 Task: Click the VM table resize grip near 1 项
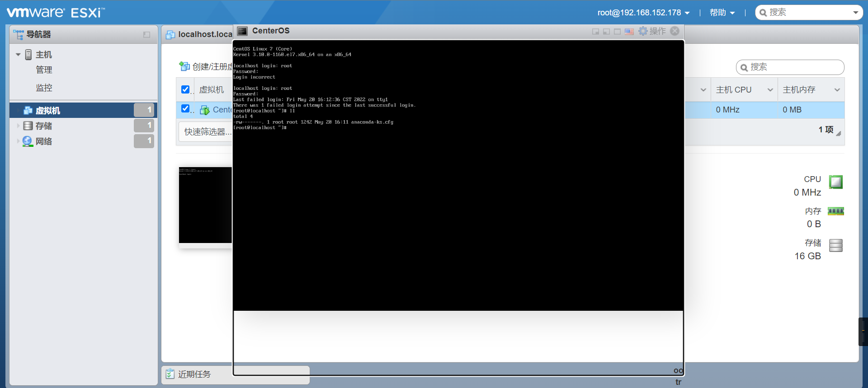(x=839, y=133)
